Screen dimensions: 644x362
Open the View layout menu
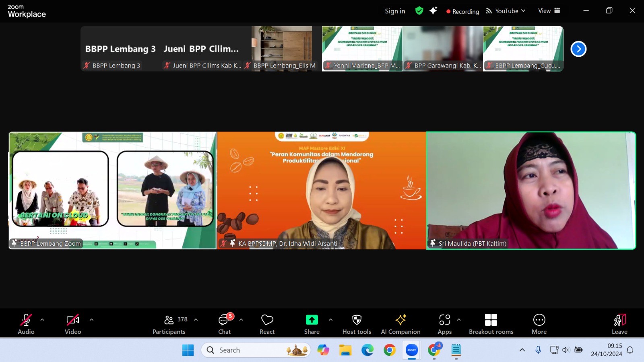[549, 11]
